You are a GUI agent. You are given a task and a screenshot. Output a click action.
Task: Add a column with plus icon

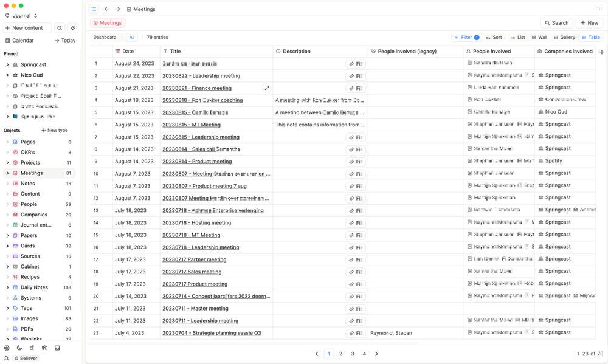[x=602, y=52]
